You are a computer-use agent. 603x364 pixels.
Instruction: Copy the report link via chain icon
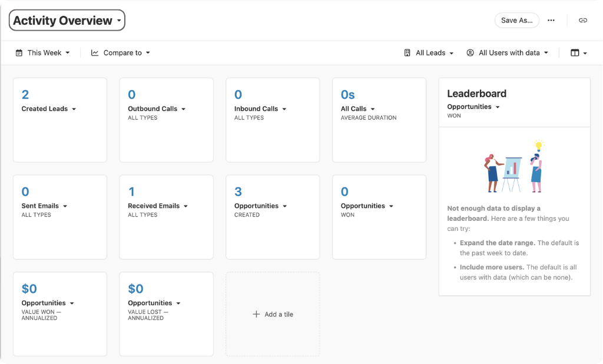583,21
